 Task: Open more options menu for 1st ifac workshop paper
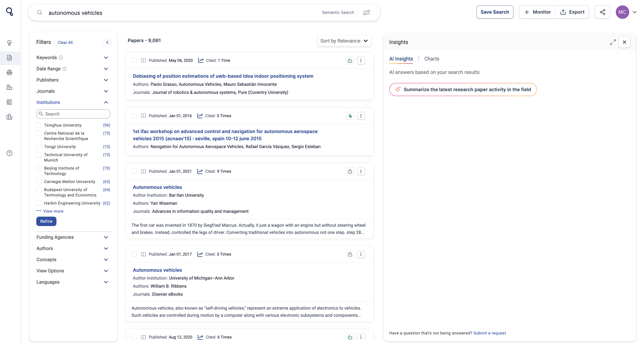click(x=361, y=116)
